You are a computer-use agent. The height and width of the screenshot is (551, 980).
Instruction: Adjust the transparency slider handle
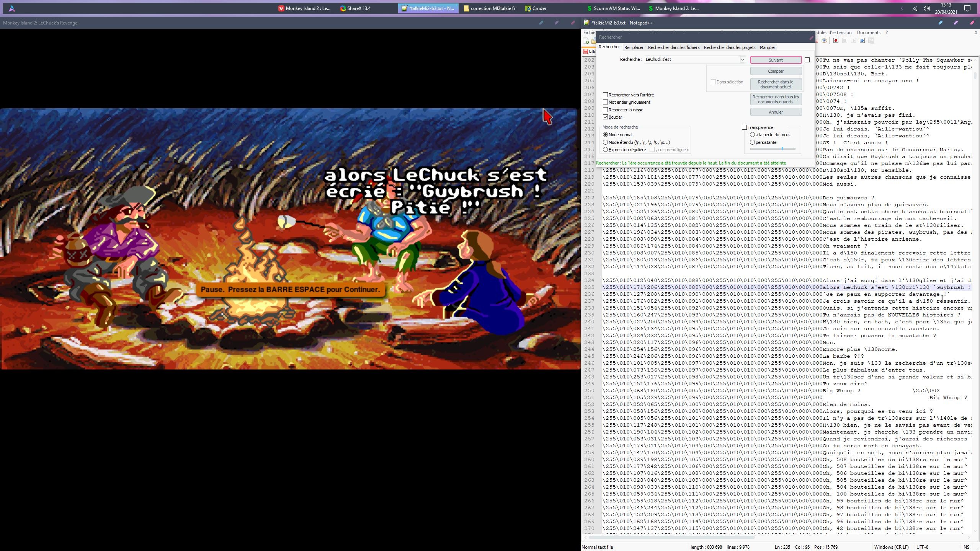[x=782, y=149]
